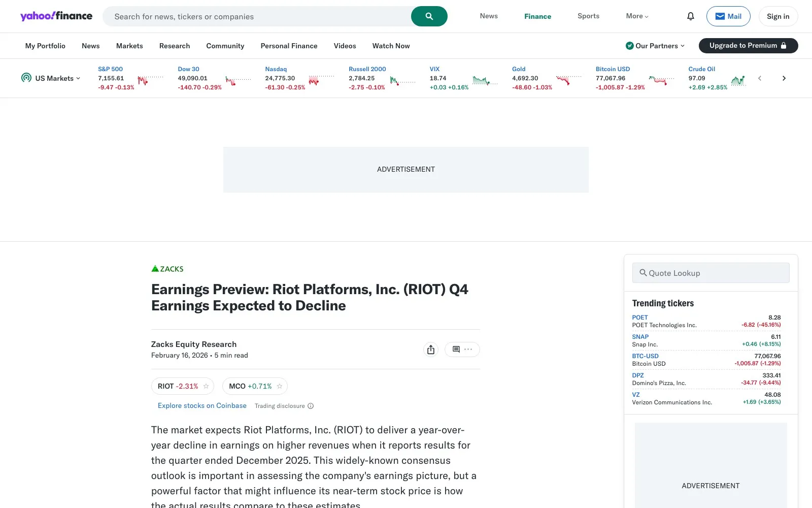Open the article comments button
The image size is (812, 508).
(462, 350)
